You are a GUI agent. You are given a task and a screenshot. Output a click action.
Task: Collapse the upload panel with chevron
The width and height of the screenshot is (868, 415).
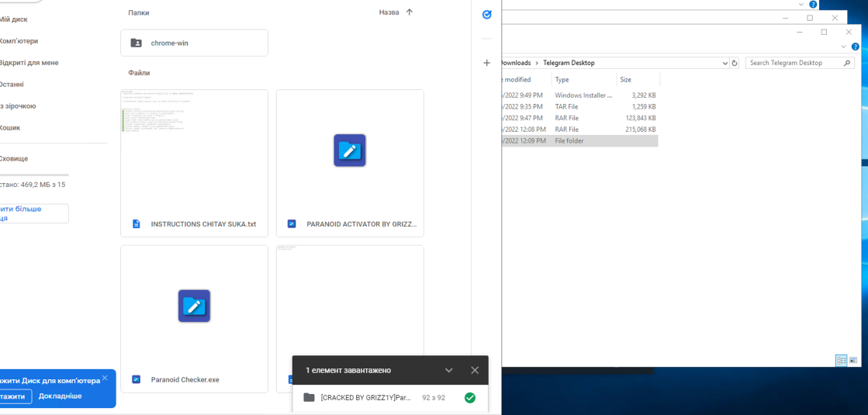click(449, 370)
